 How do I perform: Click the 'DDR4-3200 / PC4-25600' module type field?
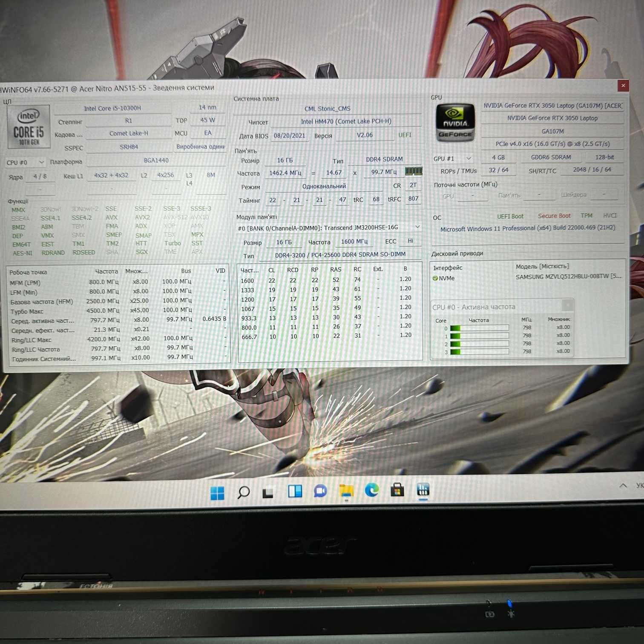[340, 255]
